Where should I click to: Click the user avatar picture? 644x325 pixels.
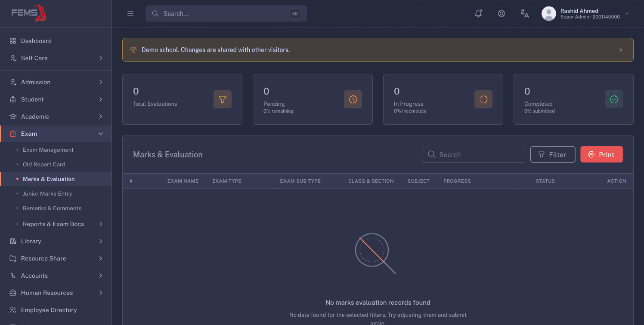(548, 14)
